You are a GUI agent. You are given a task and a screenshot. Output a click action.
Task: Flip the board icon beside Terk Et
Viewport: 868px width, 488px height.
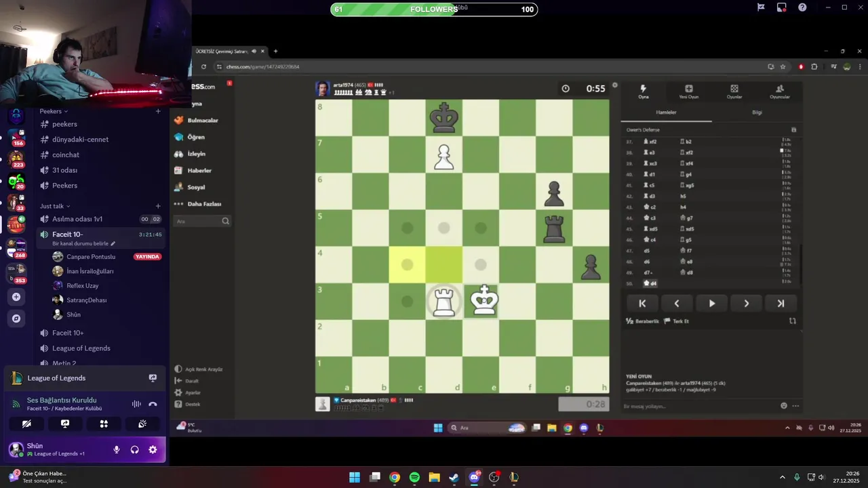coord(793,321)
